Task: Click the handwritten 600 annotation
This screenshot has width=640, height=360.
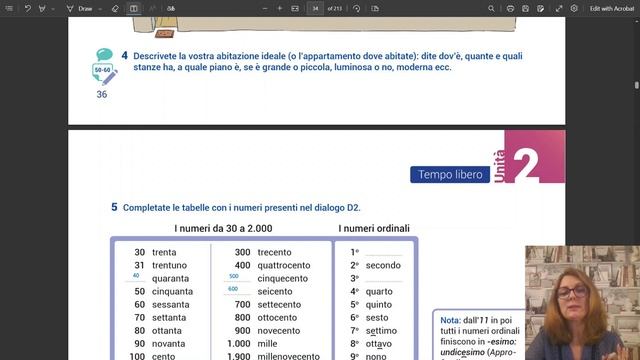Action: (x=233, y=289)
